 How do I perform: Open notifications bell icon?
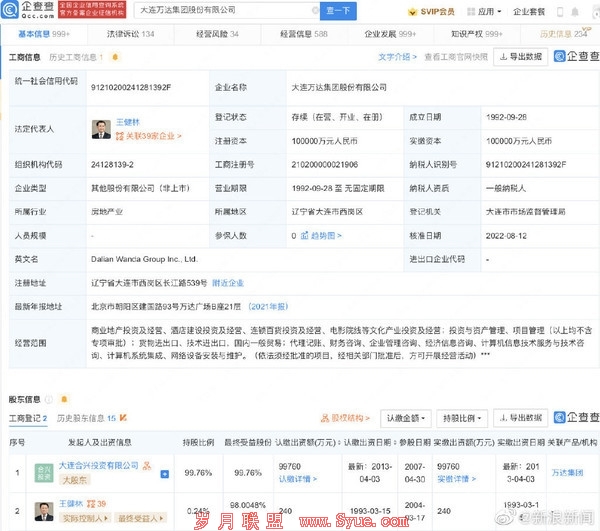click(575, 12)
